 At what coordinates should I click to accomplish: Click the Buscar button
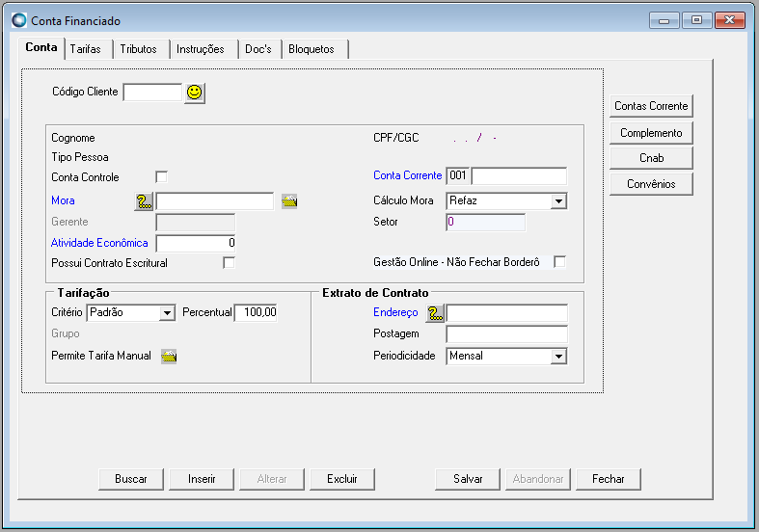131,479
